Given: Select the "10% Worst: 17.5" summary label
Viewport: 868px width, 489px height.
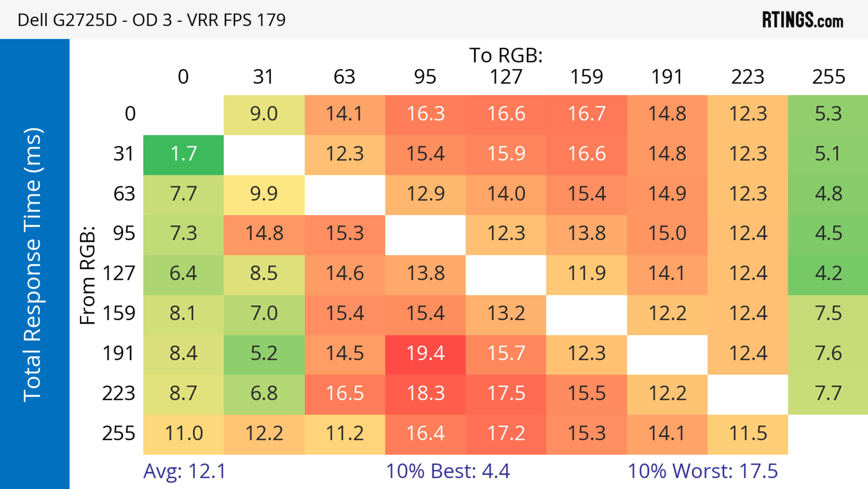Looking at the screenshot, I should [x=703, y=471].
